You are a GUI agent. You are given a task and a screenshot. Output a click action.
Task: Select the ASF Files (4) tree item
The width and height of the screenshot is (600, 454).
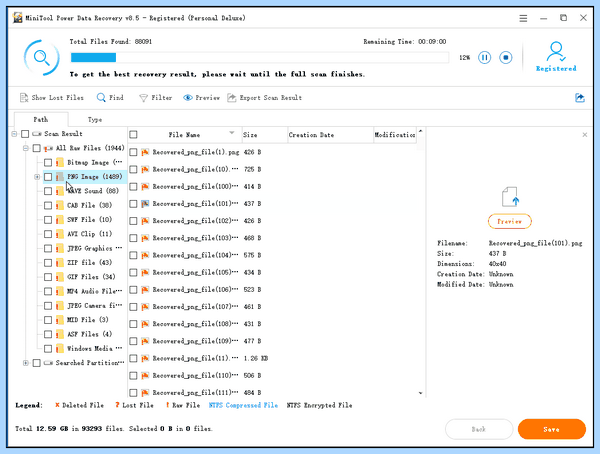(x=90, y=334)
